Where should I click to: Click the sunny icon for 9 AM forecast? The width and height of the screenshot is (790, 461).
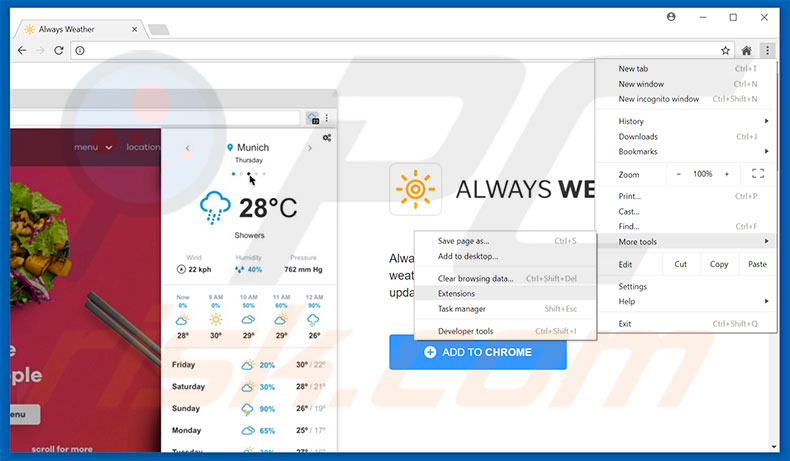[x=216, y=319]
